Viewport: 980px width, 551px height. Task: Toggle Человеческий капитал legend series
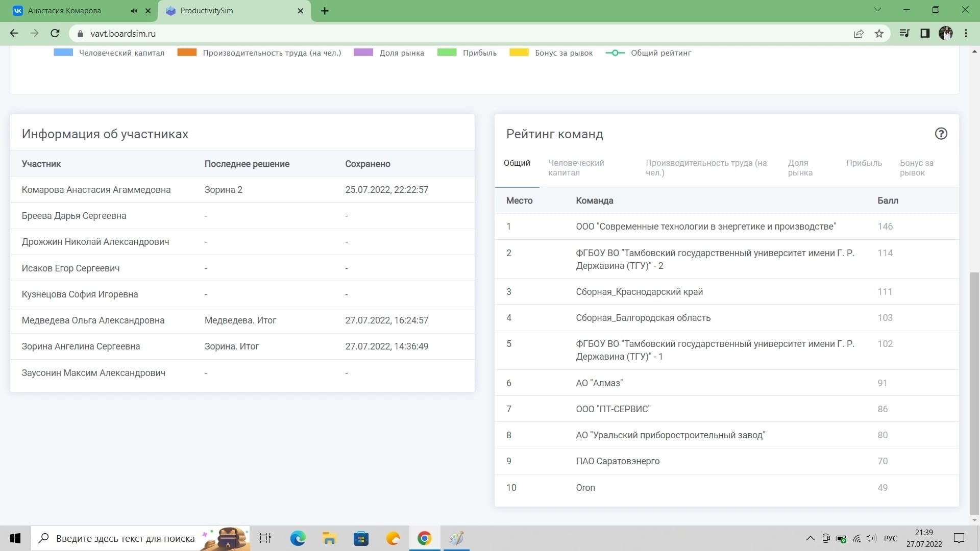tap(109, 53)
